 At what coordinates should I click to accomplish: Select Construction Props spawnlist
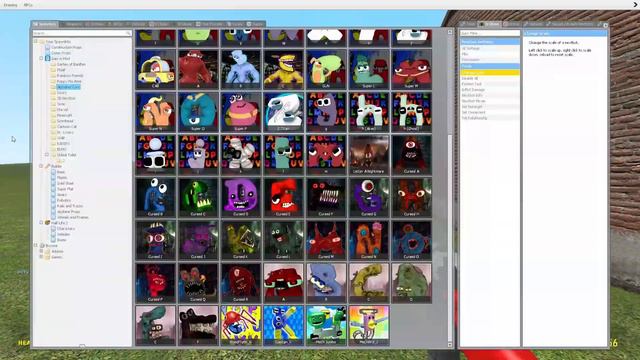(67, 47)
